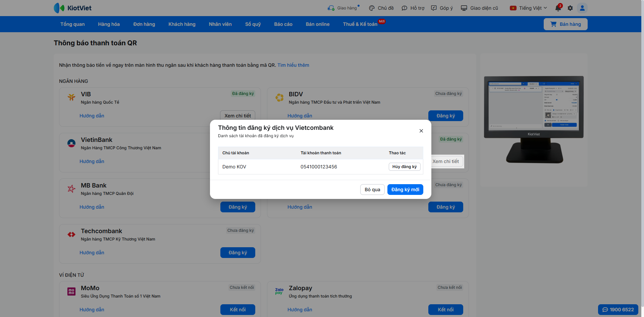Click Đăng ký for Techcombank
The height and width of the screenshot is (317, 644).
238,253
